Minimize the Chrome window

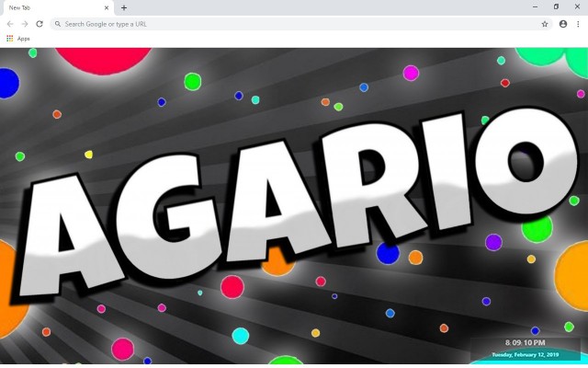[535, 6]
